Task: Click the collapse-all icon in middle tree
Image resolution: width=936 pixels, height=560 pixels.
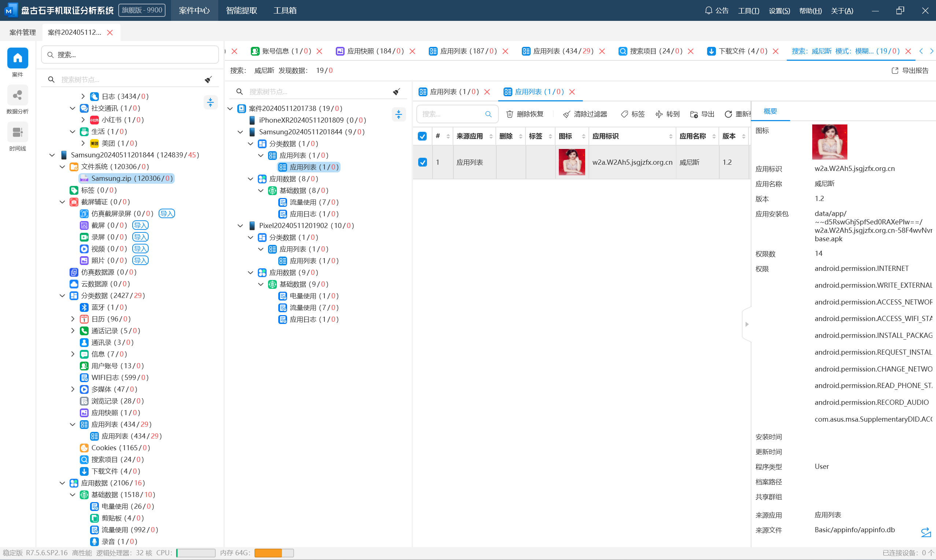Action: [x=399, y=114]
